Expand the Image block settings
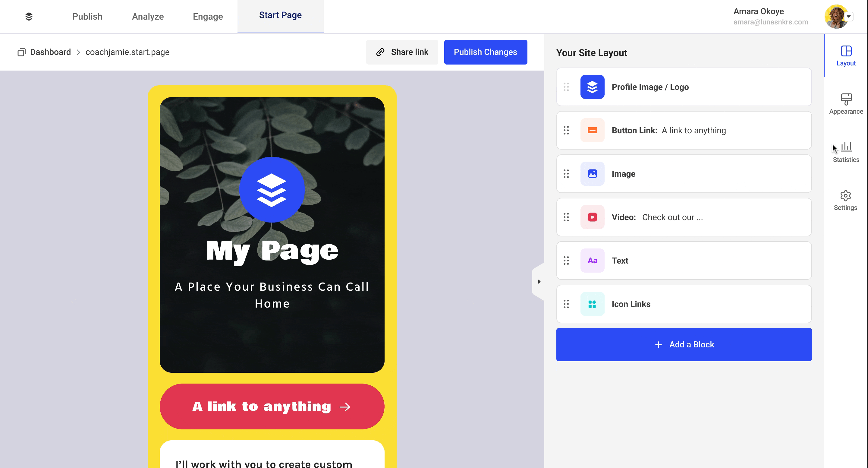This screenshot has width=868, height=468. point(683,173)
